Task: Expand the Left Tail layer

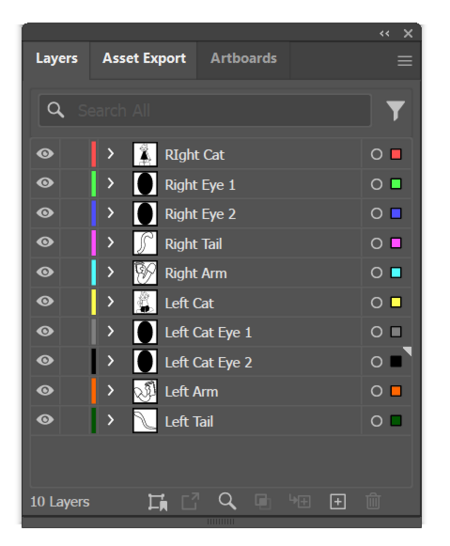Action: (x=110, y=420)
